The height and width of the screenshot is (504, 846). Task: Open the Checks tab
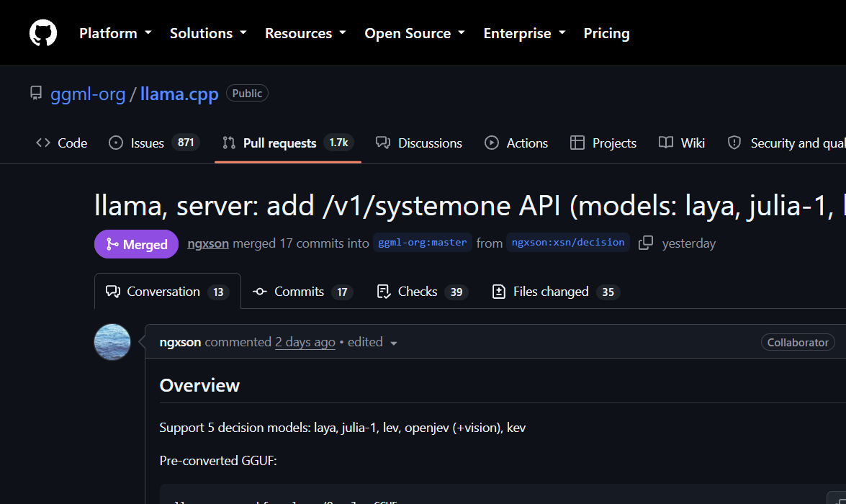coord(423,292)
